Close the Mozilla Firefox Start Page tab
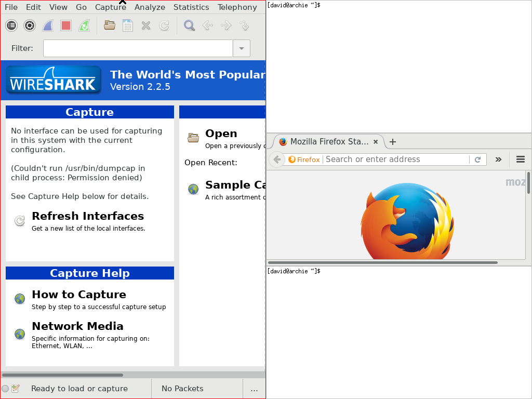Viewport: 532px width, 399px height. click(376, 142)
